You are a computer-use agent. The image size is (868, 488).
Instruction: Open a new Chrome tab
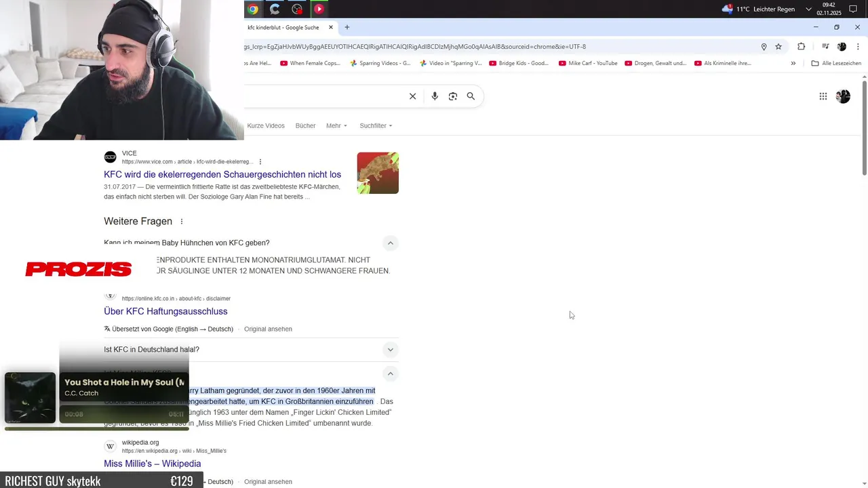click(347, 27)
